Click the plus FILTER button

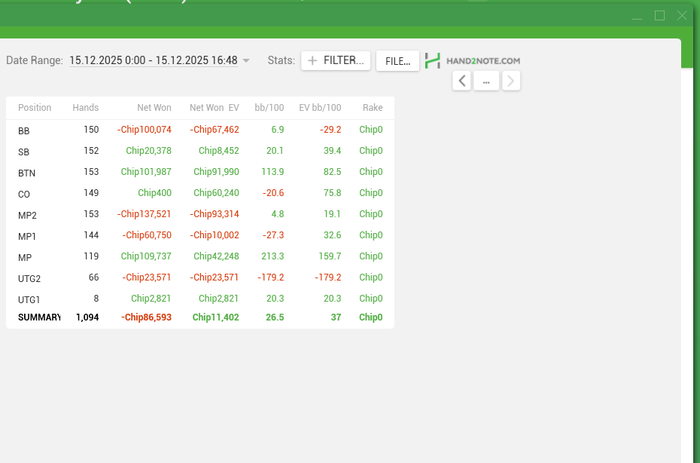pos(336,60)
